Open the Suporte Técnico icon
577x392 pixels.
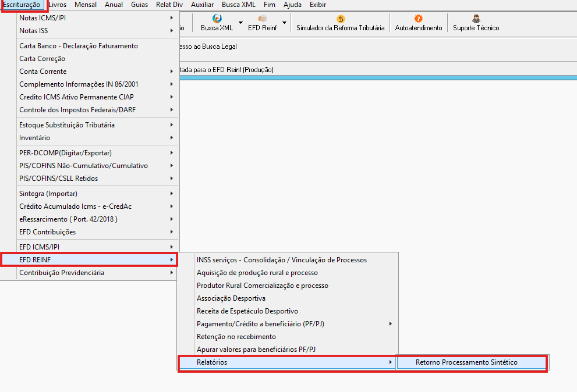coord(476,19)
